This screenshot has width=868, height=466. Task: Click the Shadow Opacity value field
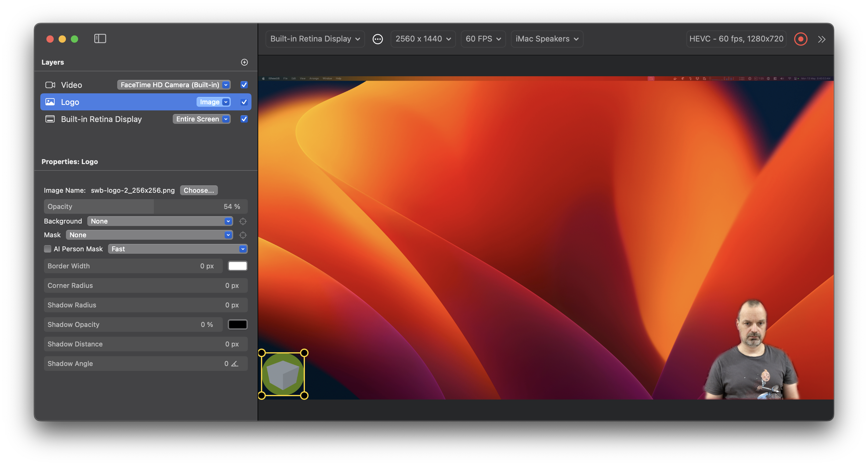[133, 324]
